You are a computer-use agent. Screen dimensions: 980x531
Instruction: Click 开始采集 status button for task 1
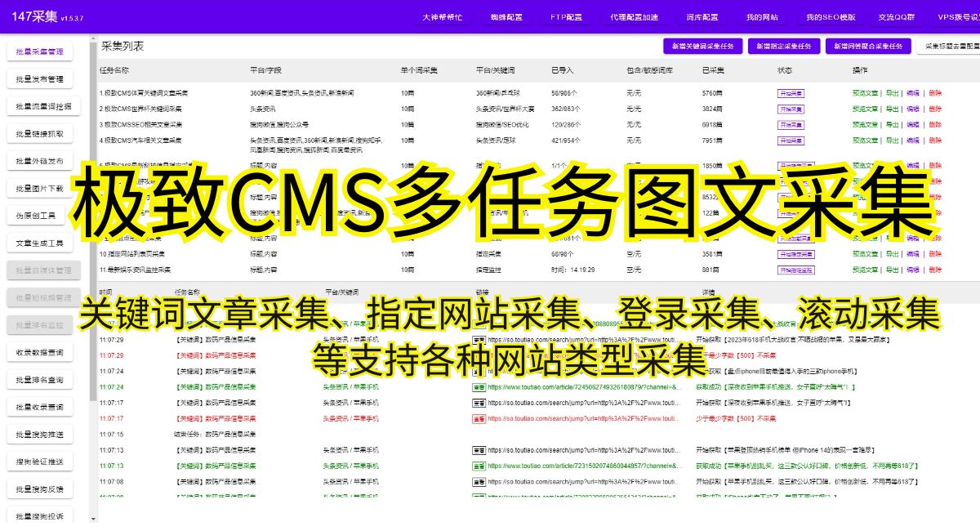(791, 93)
